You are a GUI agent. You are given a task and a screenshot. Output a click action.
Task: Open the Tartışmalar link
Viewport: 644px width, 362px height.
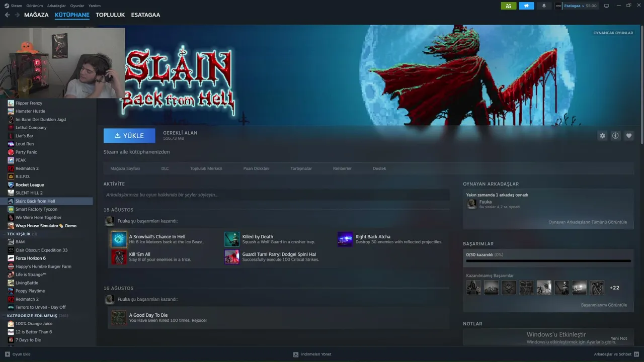pos(301,168)
